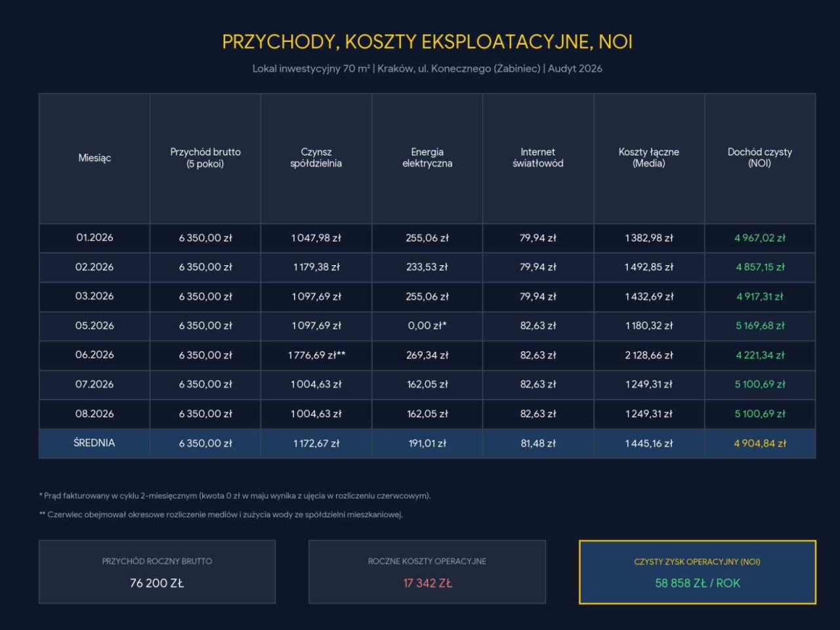Image resolution: width=840 pixels, height=630 pixels.
Task: Click the Internet światłowód column header
Action: (538, 158)
